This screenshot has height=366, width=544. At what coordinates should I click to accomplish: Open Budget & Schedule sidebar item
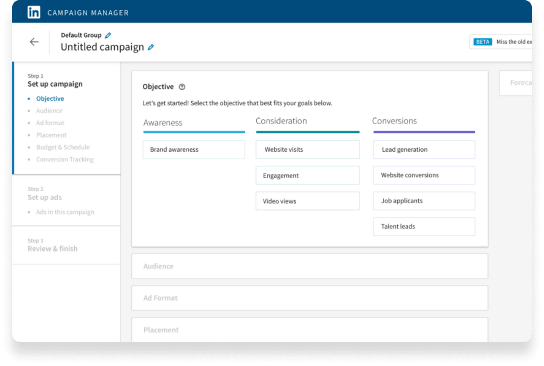click(x=63, y=147)
